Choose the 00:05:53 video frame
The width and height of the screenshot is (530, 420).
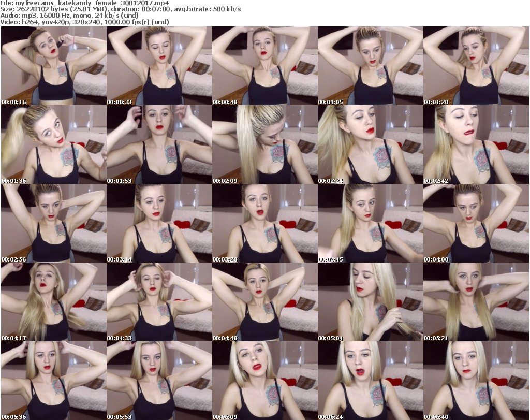coord(159,381)
